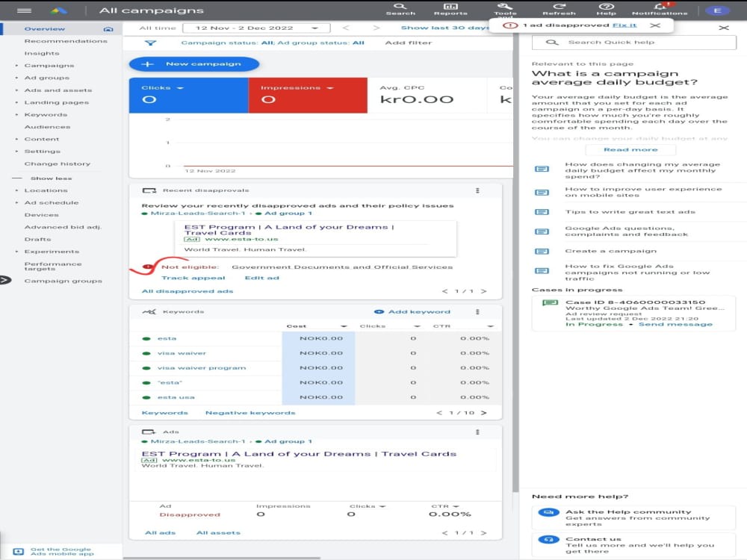Open CTR dropdown in Ads card

[x=456, y=507]
